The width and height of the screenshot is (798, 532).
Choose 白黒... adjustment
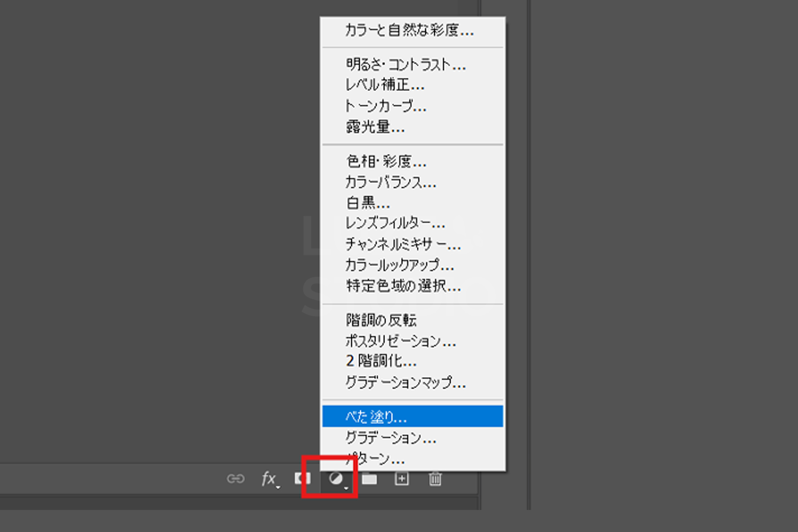[368, 203]
